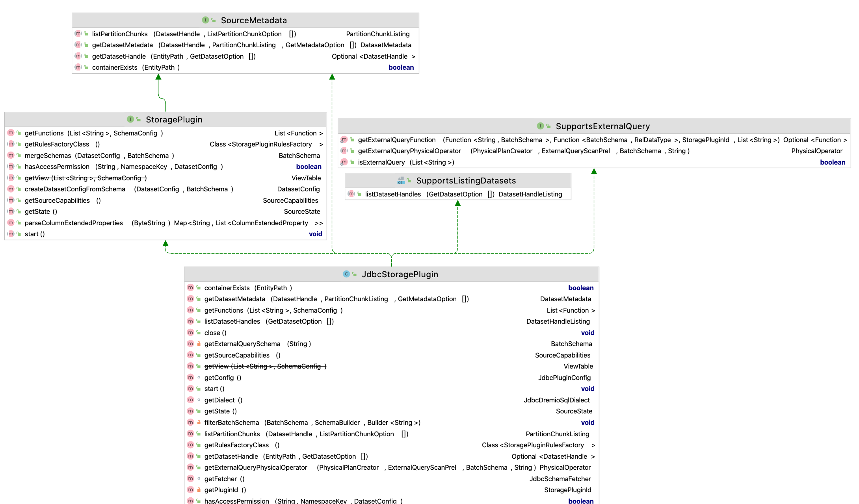Click the private lock icon on filterBatchSchema

click(199, 422)
